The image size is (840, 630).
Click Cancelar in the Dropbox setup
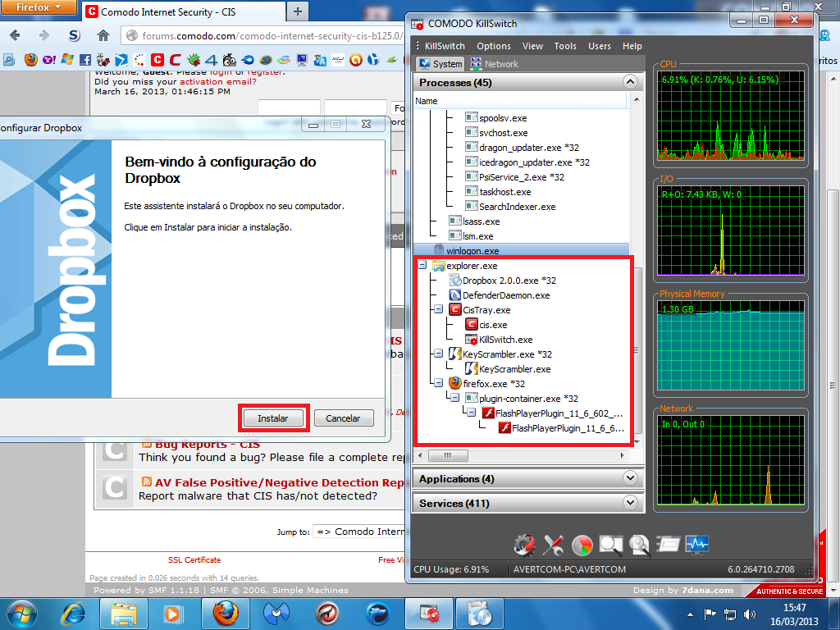pyautogui.click(x=343, y=418)
